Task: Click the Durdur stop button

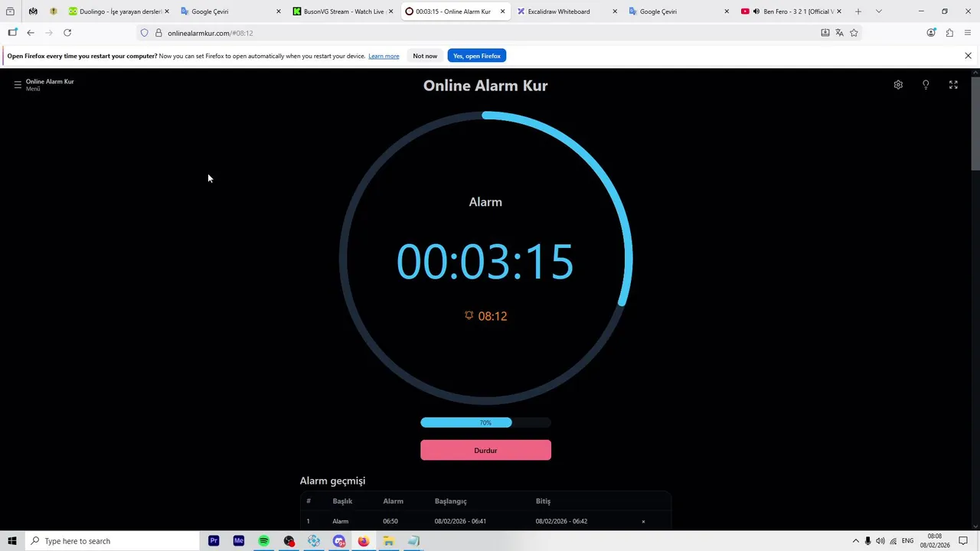Action: coord(485,450)
